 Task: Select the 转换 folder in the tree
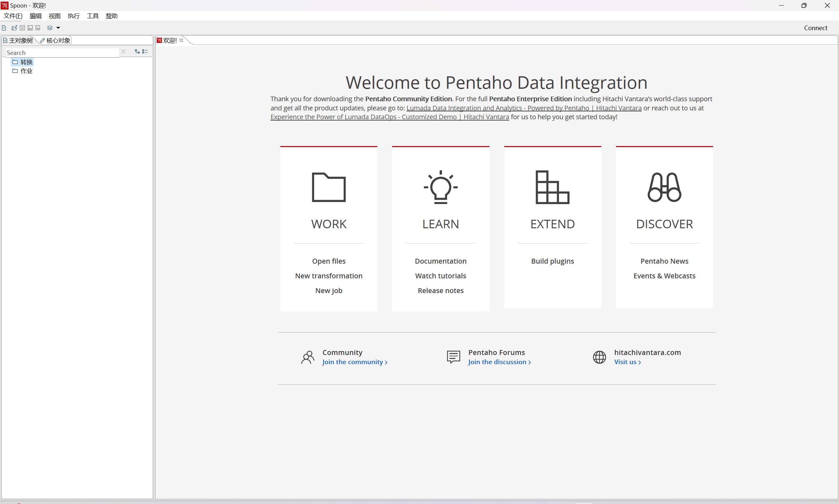pyautogui.click(x=26, y=62)
